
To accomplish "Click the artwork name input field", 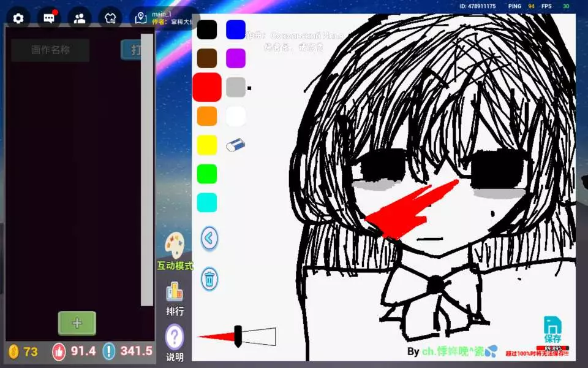I will click(x=50, y=50).
